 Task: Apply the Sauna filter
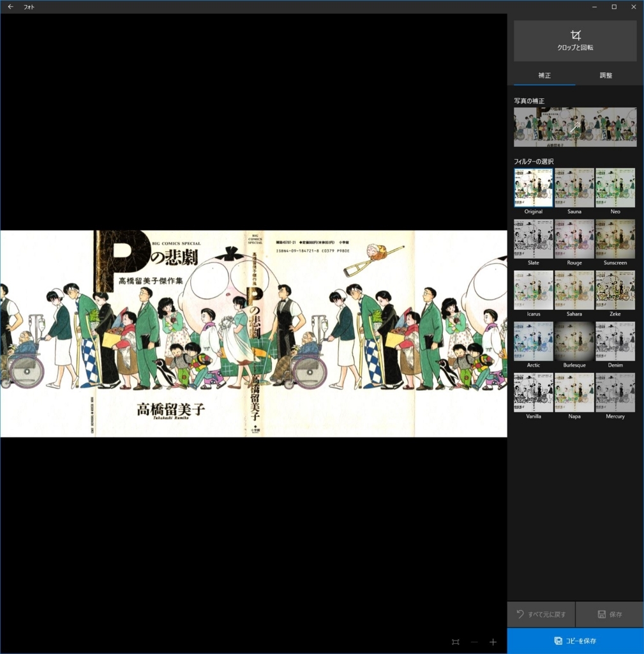point(574,188)
